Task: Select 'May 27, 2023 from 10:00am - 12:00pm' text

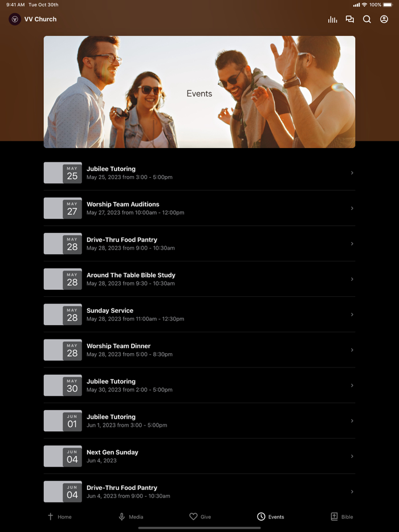Action: click(136, 212)
